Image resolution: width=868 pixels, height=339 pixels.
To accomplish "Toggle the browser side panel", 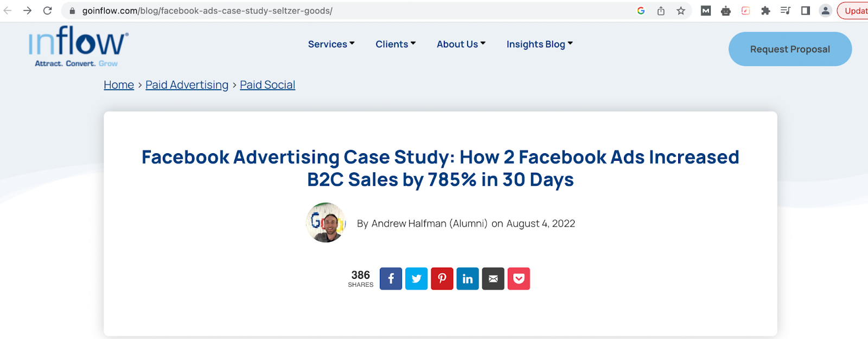I will (805, 11).
